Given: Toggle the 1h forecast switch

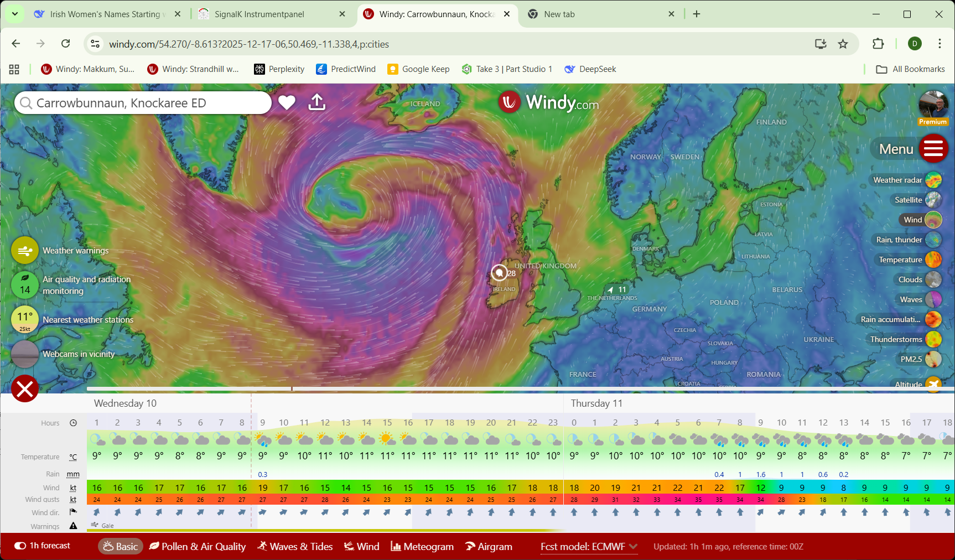Looking at the screenshot, I should pyautogui.click(x=20, y=546).
